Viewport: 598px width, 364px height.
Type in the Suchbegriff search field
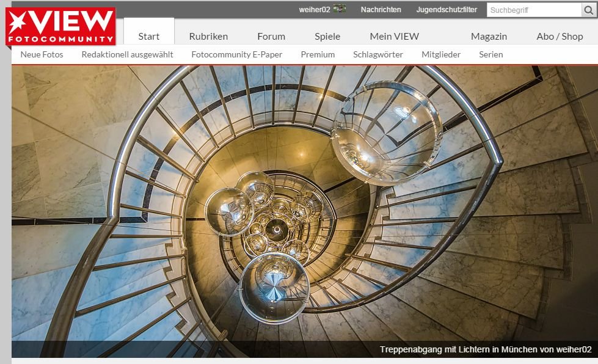533,10
